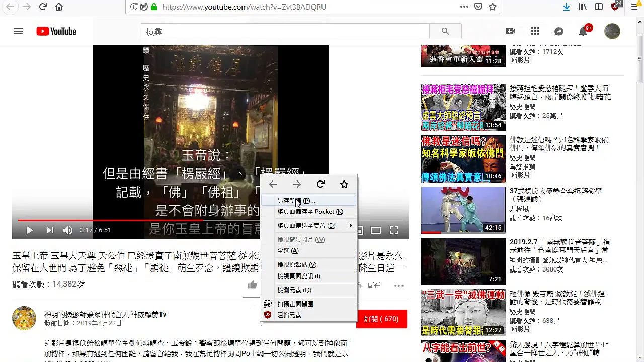Like the video with thumbs up
Image resolution: width=644 pixels, height=362 pixels.
click(253, 285)
